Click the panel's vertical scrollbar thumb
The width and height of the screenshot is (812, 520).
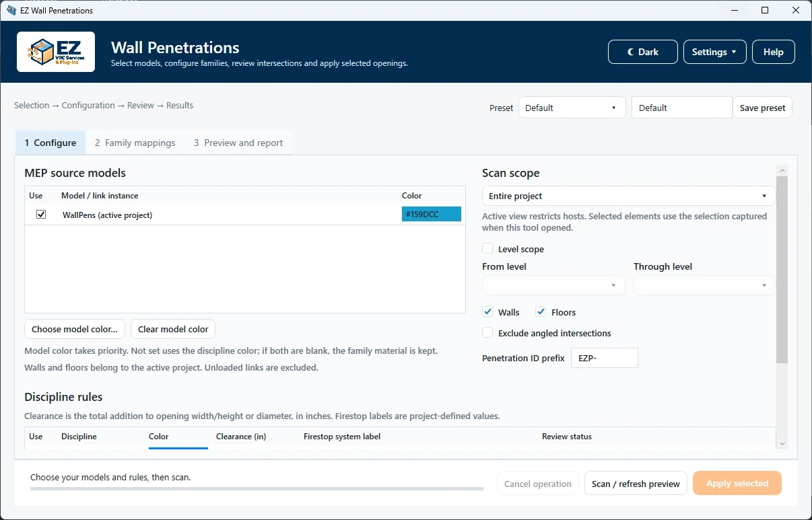(x=782, y=269)
